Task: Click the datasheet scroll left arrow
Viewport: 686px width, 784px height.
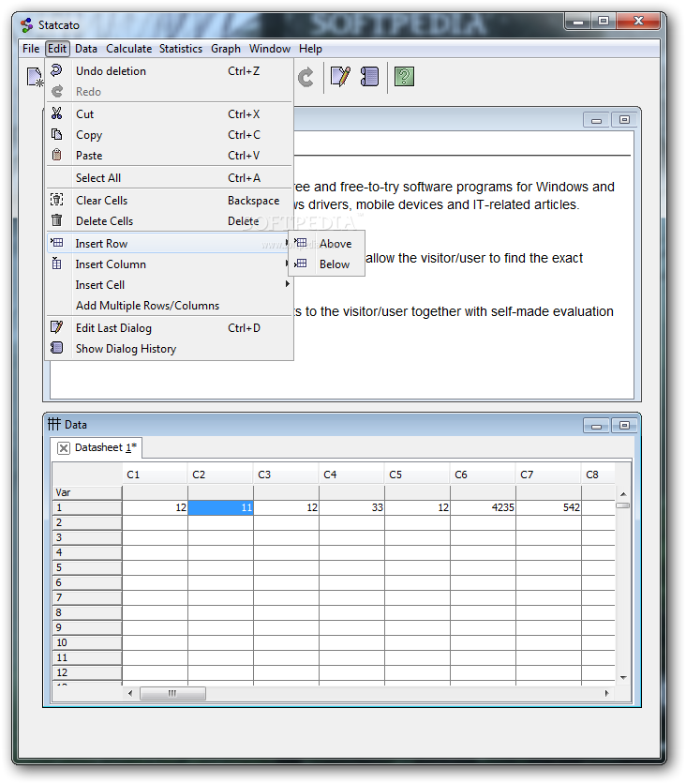Action: pyautogui.click(x=130, y=693)
